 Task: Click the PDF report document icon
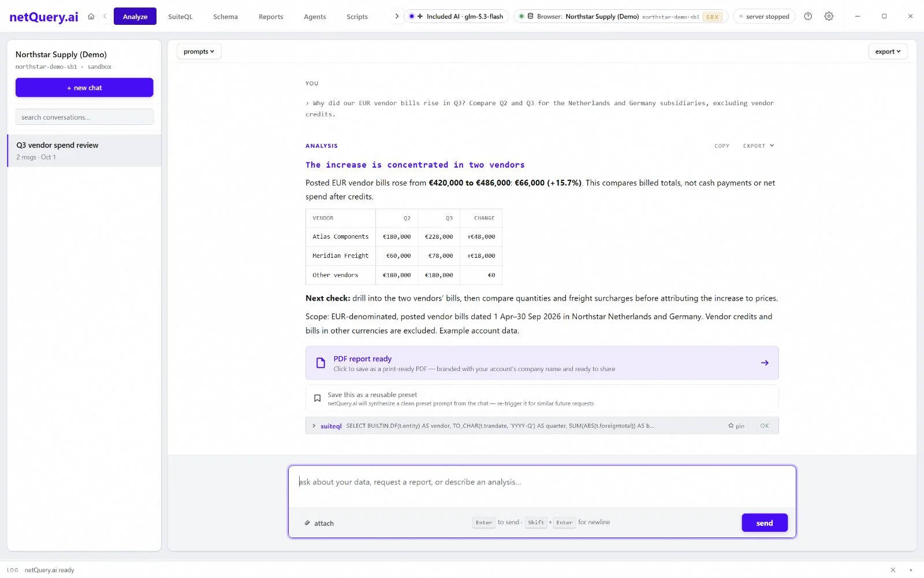[x=321, y=363]
